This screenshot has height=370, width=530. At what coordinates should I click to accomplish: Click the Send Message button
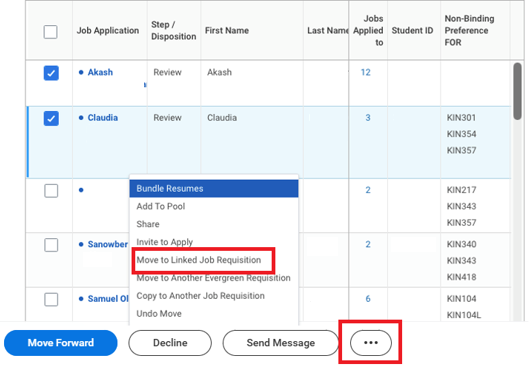tap(281, 343)
